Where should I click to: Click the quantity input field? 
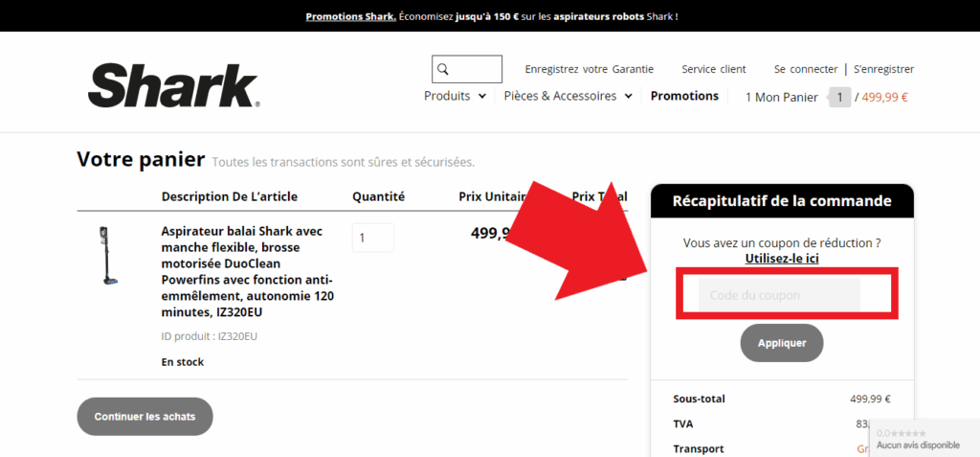point(373,238)
